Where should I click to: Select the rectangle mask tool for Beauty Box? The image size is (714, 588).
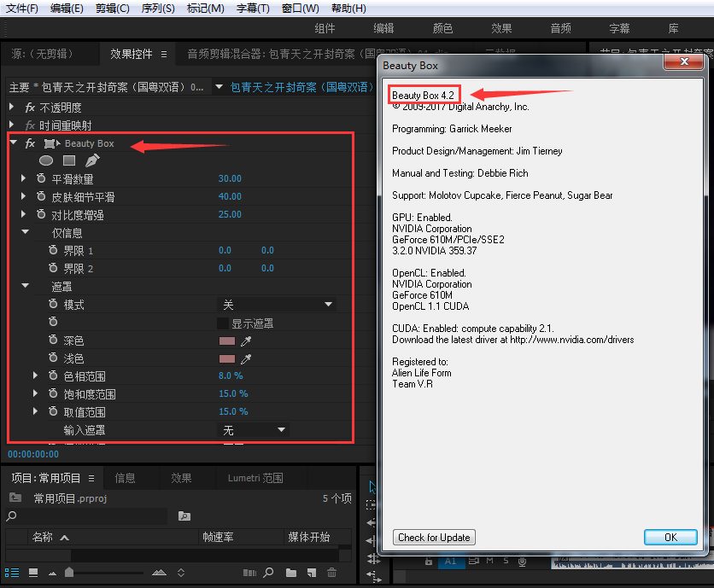(x=70, y=160)
